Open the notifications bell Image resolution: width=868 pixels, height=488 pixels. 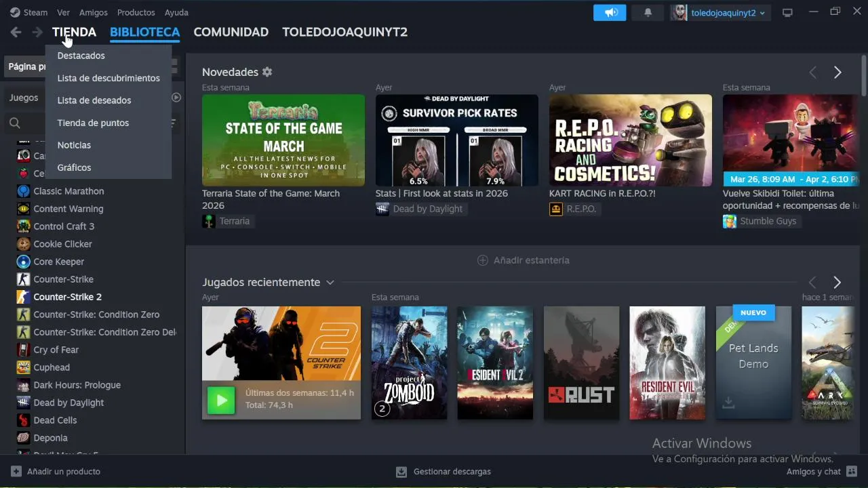pyautogui.click(x=648, y=12)
